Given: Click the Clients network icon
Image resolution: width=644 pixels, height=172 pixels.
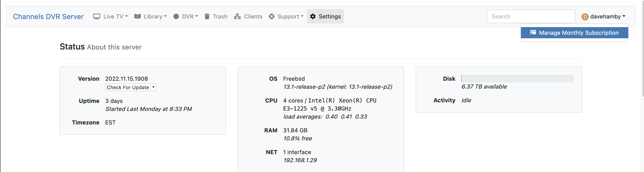Looking at the screenshot, I should click(x=237, y=16).
